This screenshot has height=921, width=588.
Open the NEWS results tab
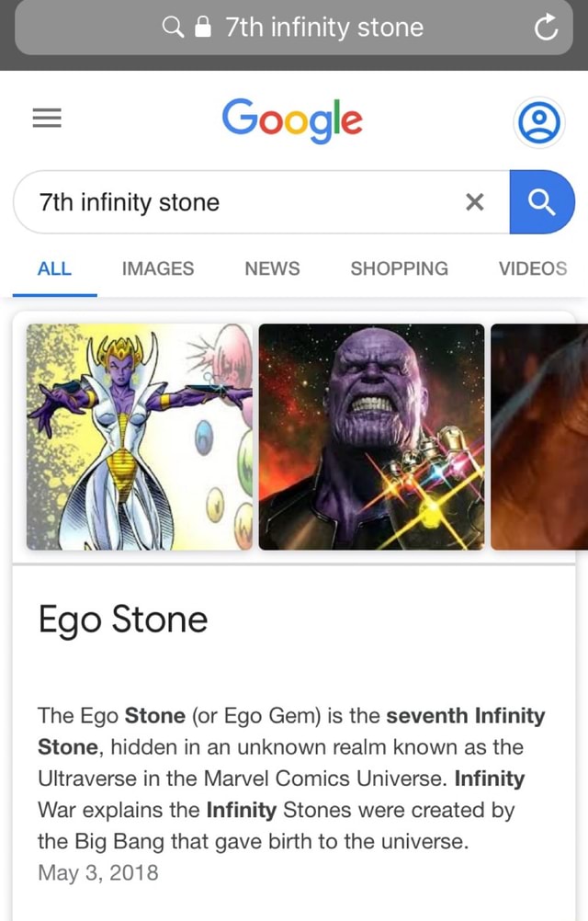tap(271, 268)
